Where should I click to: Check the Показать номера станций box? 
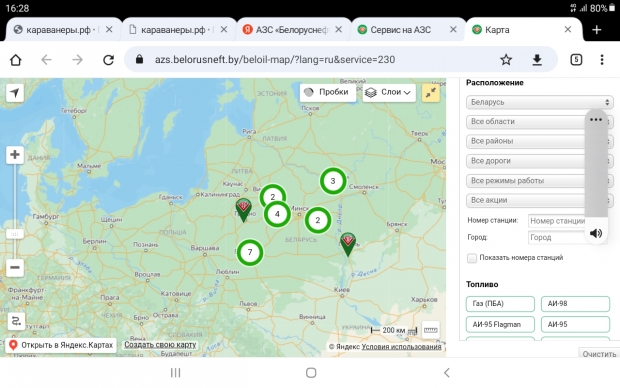tap(472, 258)
